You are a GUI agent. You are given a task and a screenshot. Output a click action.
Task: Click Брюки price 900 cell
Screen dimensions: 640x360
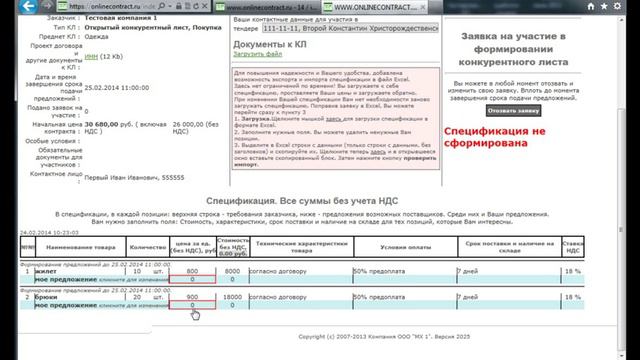click(x=192, y=297)
